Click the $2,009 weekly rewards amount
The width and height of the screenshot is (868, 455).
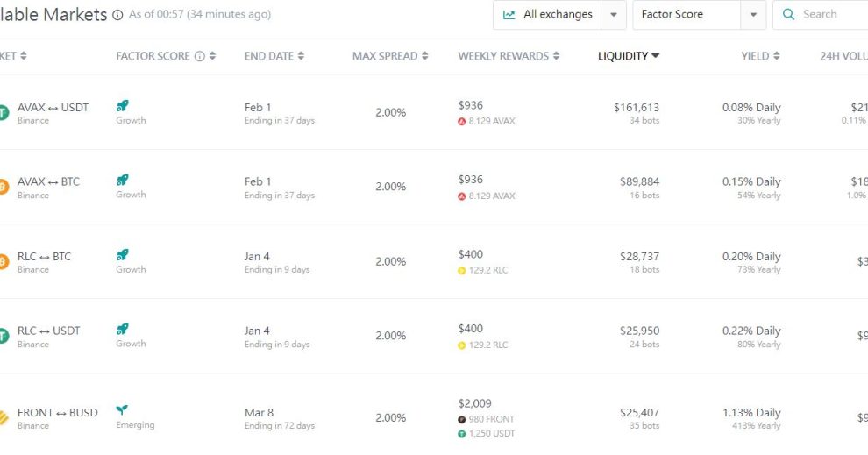tap(474, 403)
